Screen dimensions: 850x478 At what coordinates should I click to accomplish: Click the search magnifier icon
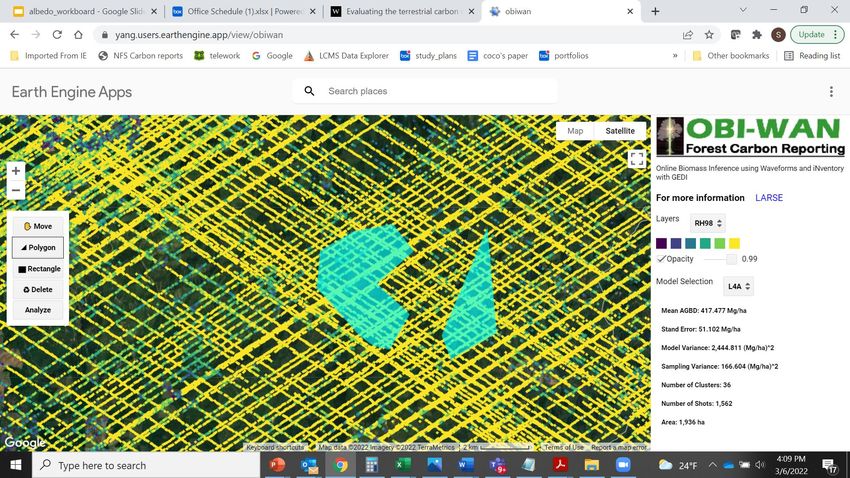(309, 91)
